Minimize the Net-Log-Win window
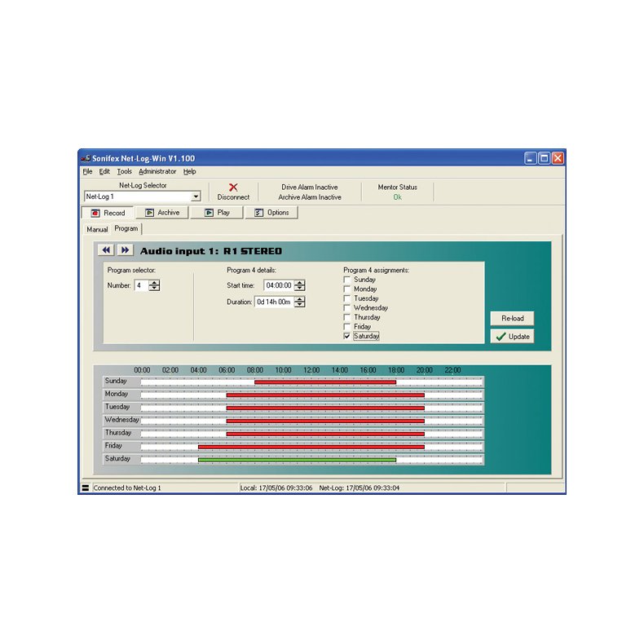Screen dimensions: 644x644 [x=530, y=158]
